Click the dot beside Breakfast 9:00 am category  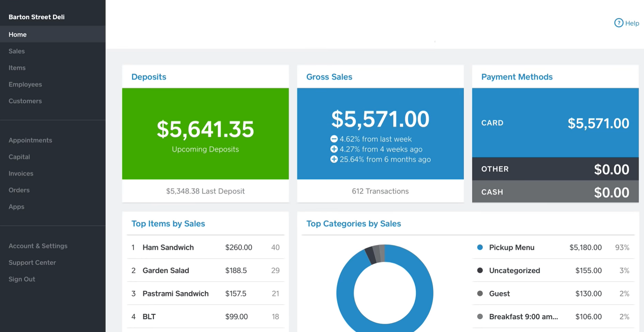tap(480, 317)
